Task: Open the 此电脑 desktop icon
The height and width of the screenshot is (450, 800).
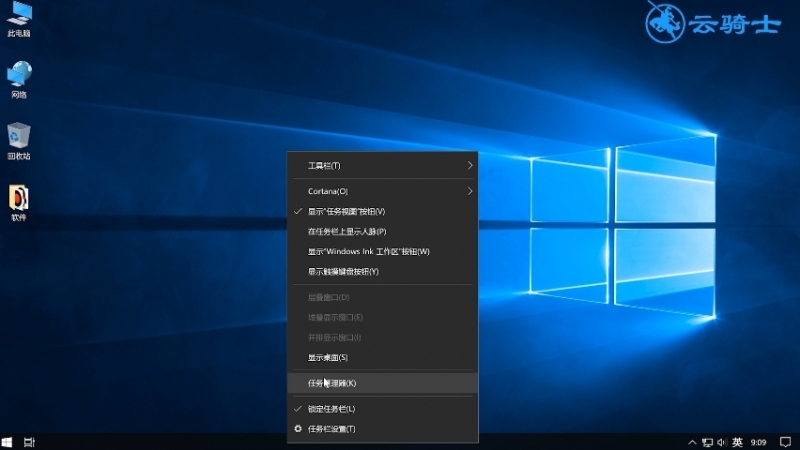Action: click(x=19, y=19)
